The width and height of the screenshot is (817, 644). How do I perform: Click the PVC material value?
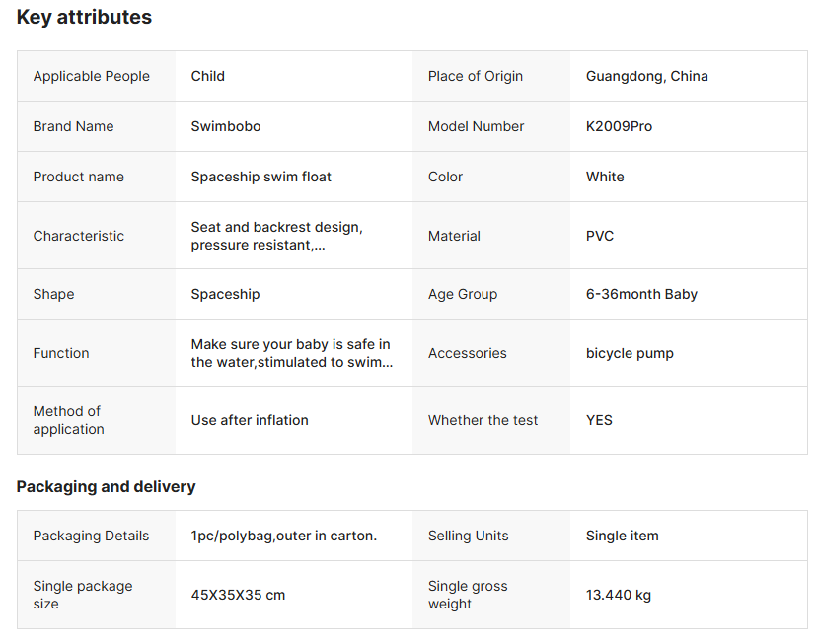click(599, 236)
